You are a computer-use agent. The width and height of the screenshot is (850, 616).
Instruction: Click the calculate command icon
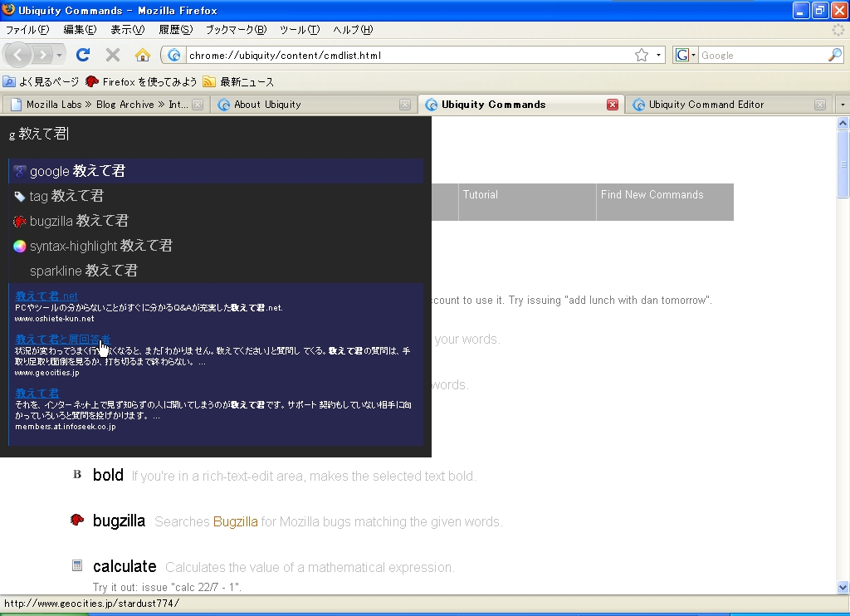coord(77,566)
